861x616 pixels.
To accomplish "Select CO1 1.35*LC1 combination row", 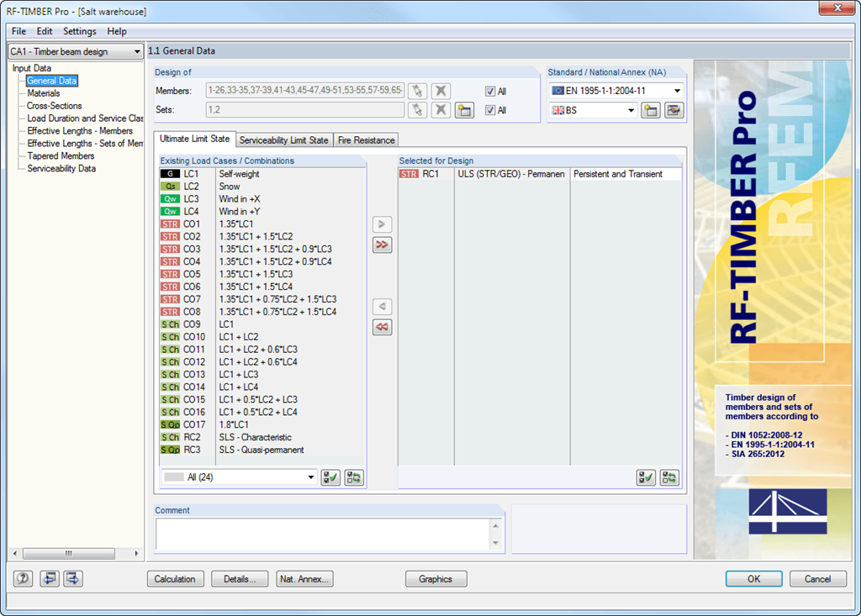I will click(x=262, y=224).
